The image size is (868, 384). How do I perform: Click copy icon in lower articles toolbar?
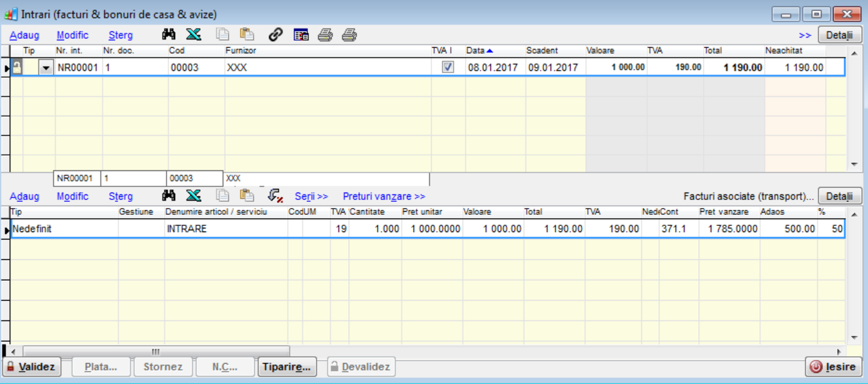222,196
